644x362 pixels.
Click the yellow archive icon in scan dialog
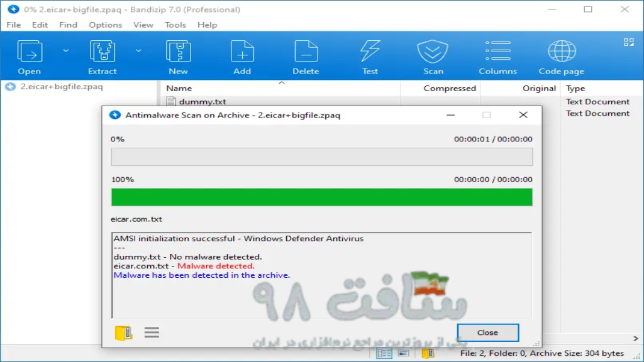(x=123, y=332)
